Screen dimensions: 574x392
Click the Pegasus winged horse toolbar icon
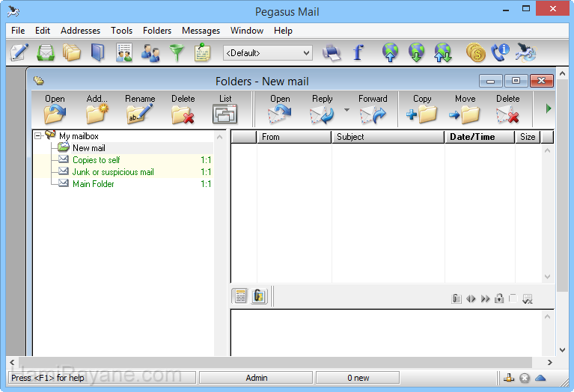tap(525, 52)
